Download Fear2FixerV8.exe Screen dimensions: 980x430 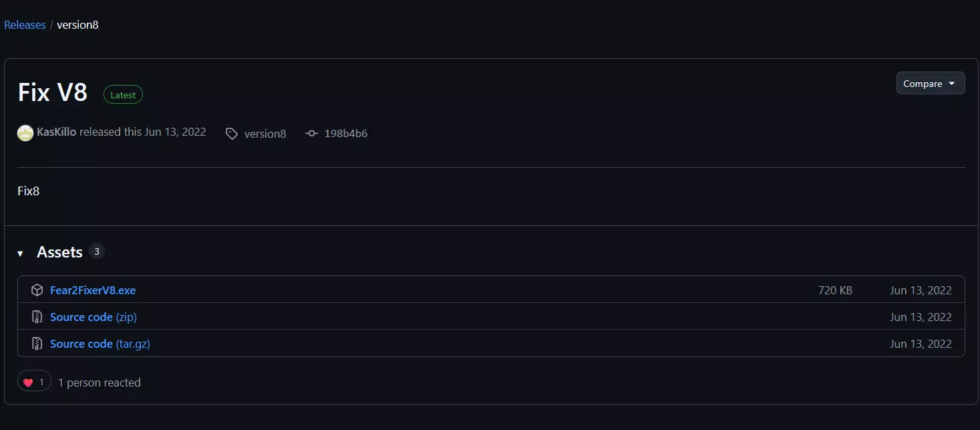93,290
